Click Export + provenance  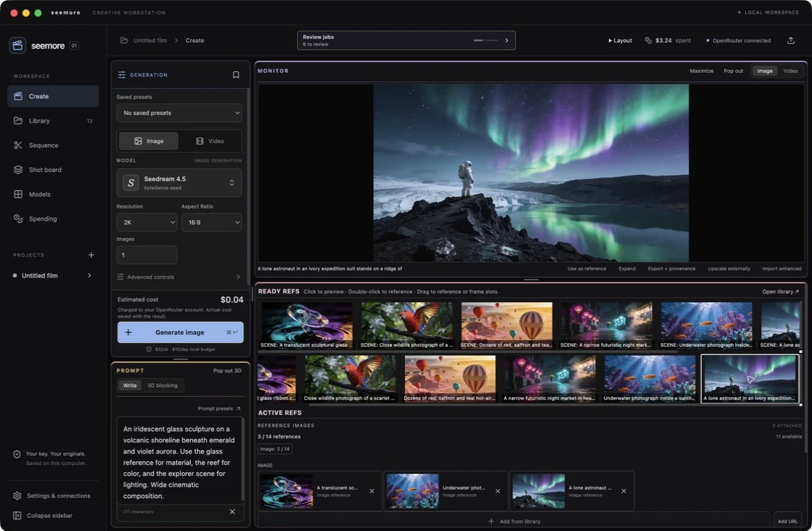(x=672, y=269)
